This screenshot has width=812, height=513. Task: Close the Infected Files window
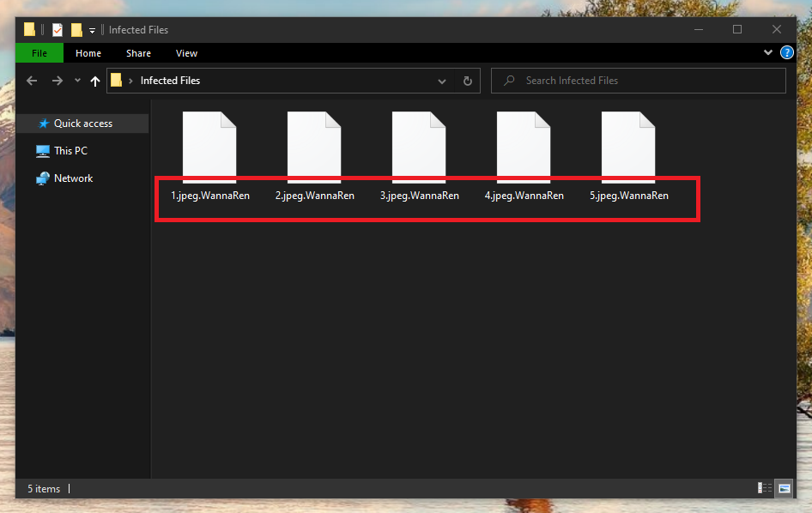[777, 29]
